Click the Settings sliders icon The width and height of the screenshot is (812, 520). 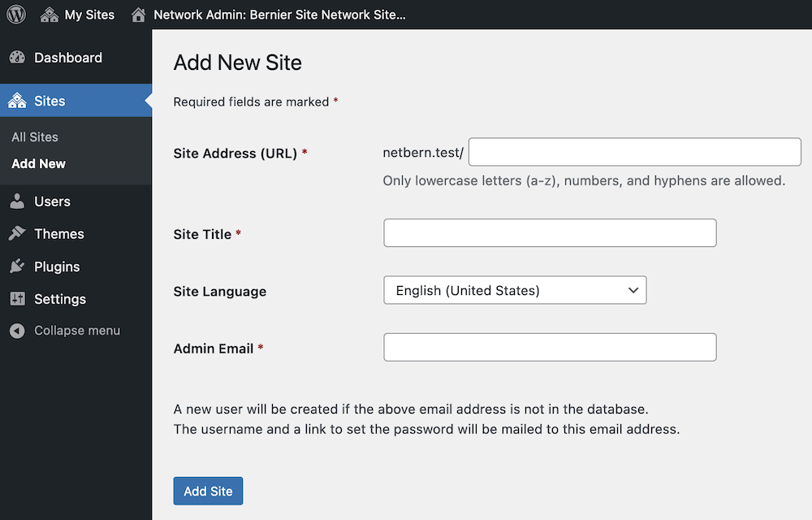(17, 299)
